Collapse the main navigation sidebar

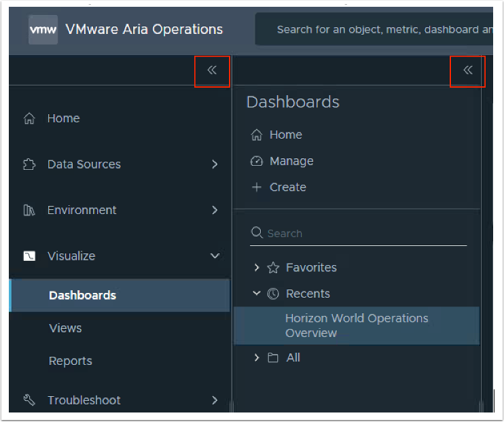[212, 71]
